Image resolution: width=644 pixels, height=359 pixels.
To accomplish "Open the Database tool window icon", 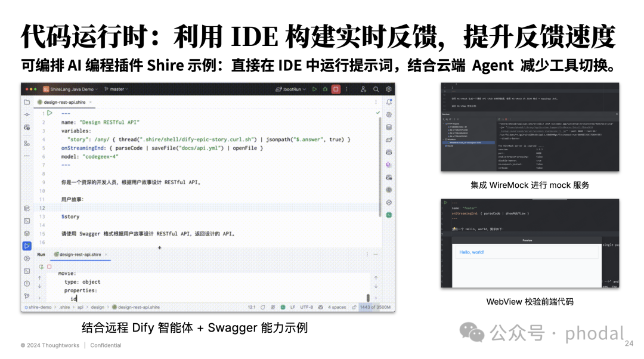I will tap(389, 128).
